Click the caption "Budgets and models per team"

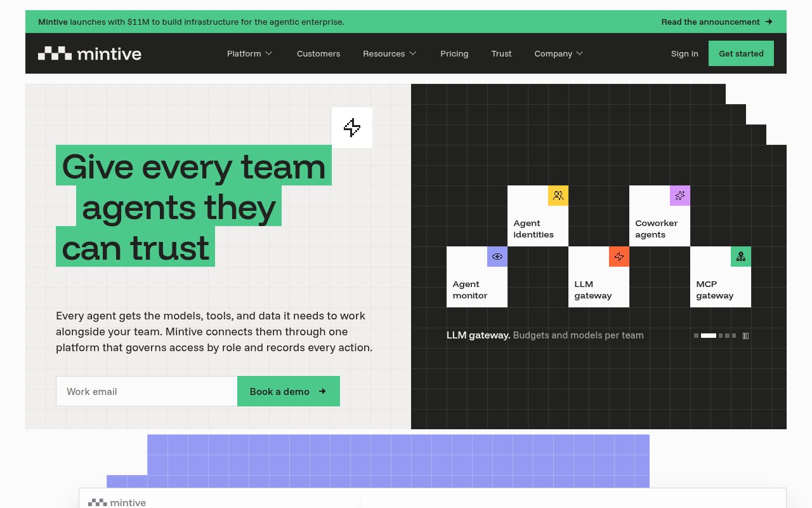pos(579,335)
